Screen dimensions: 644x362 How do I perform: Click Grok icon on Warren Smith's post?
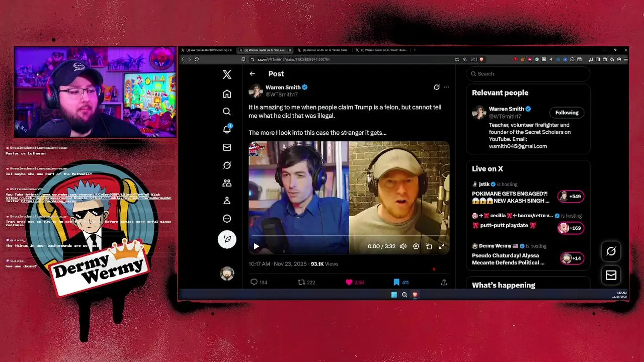437,87
